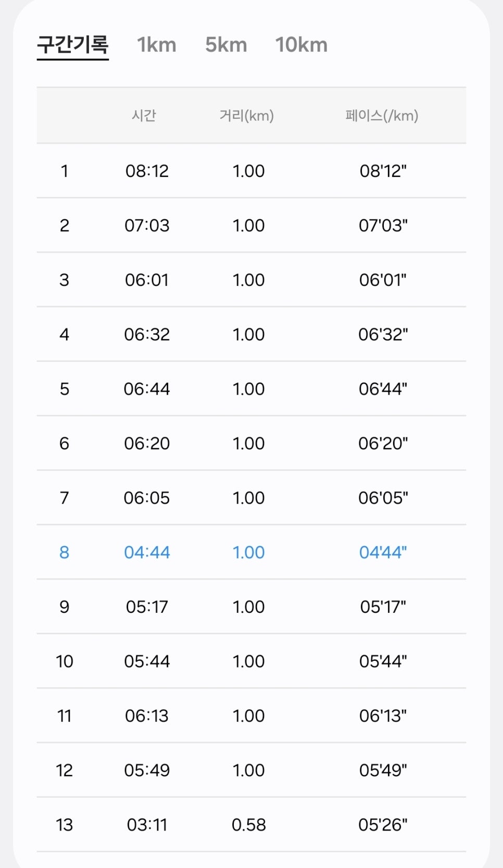Click the 시간 column header

pyautogui.click(x=144, y=116)
